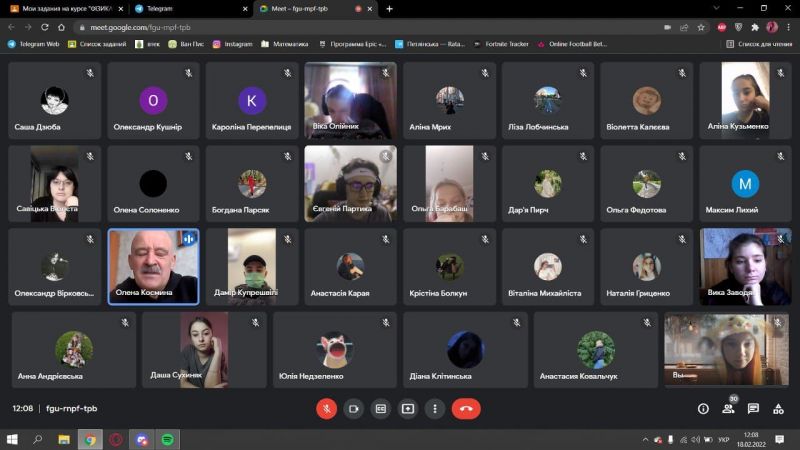Open the Instagram bookmark

pos(233,44)
